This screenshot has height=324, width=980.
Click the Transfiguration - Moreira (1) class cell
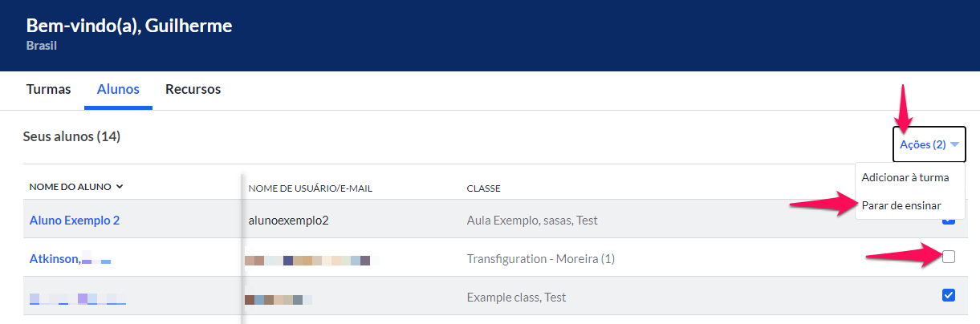(x=541, y=258)
